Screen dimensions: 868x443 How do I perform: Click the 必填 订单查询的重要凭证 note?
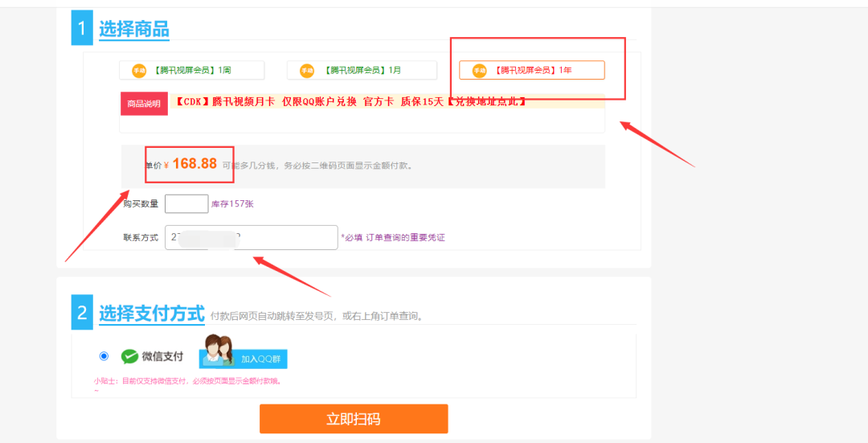tap(393, 237)
